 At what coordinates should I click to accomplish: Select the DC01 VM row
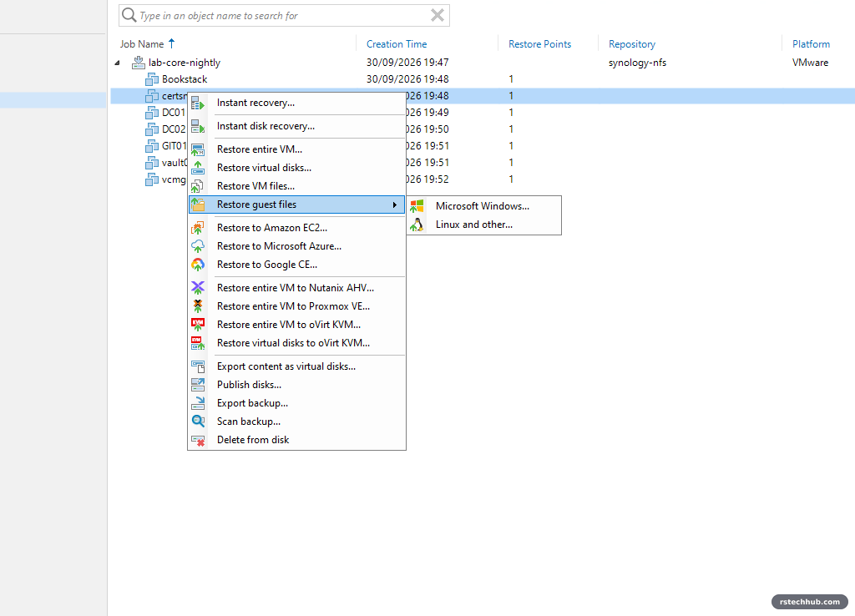pos(483,113)
